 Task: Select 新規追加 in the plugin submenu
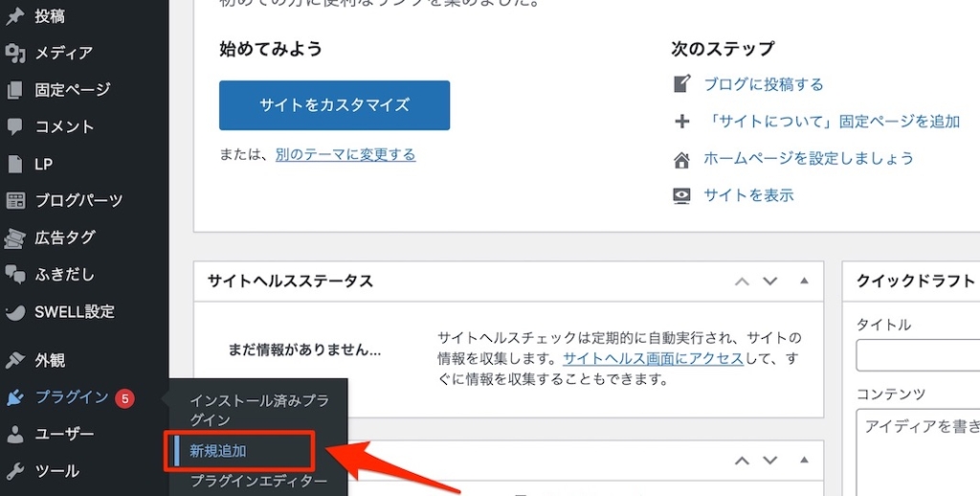(x=218, y=450)
